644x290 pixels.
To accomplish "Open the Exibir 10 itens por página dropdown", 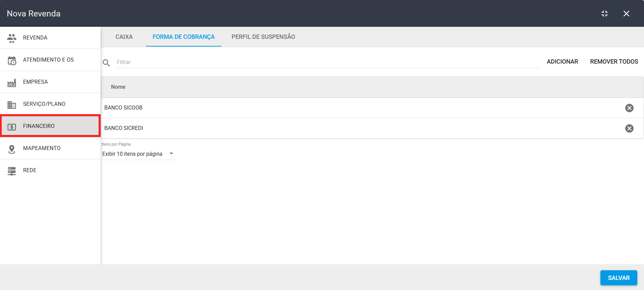I will [x=139, y=154].
